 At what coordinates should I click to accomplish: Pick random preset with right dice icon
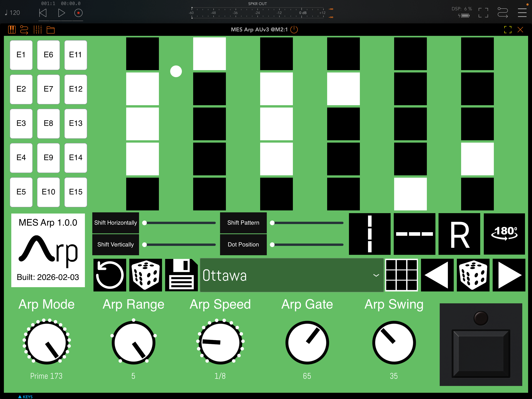473,275
